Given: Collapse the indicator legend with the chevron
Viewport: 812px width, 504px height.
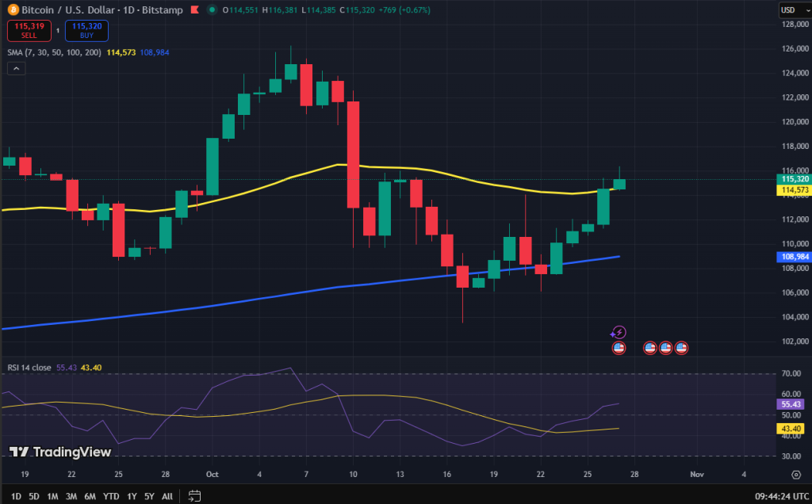Looking at the screenshot, I should click(16, 68).
